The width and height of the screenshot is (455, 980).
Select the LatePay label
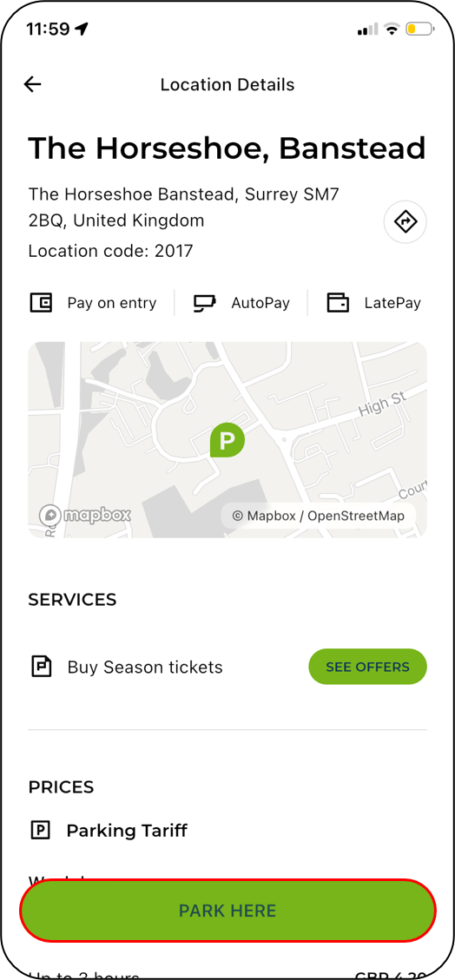pos(392,303)
